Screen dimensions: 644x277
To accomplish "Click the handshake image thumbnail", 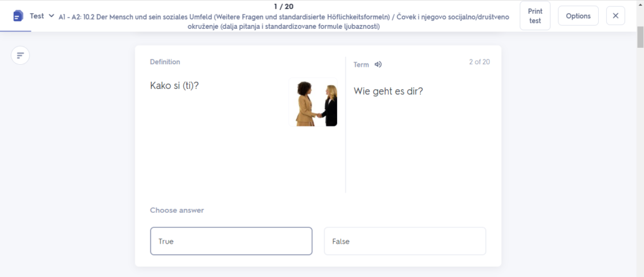I will [313, 102].
